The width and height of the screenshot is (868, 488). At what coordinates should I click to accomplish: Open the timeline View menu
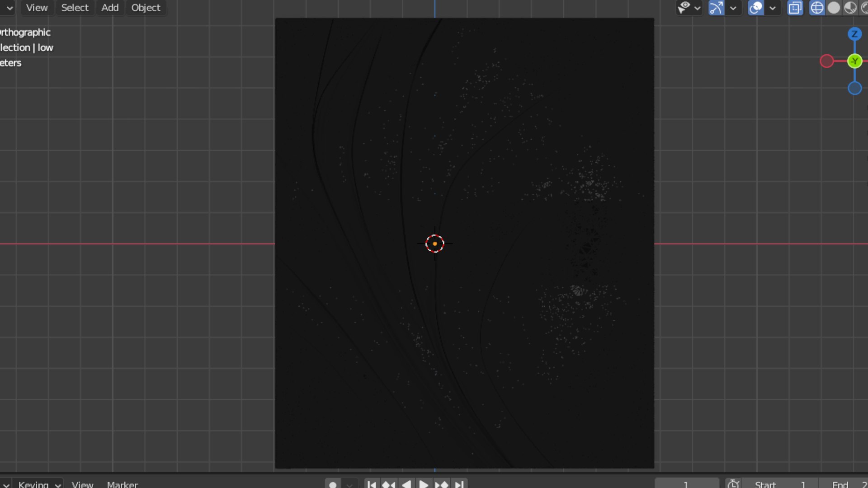[82, 484]
